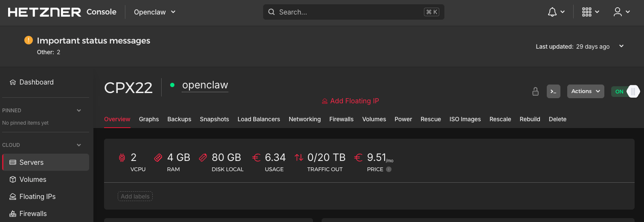This screenshot has height=222, width=644.
Task: Switch to the Rescale tab
Action: coord(500,119)
